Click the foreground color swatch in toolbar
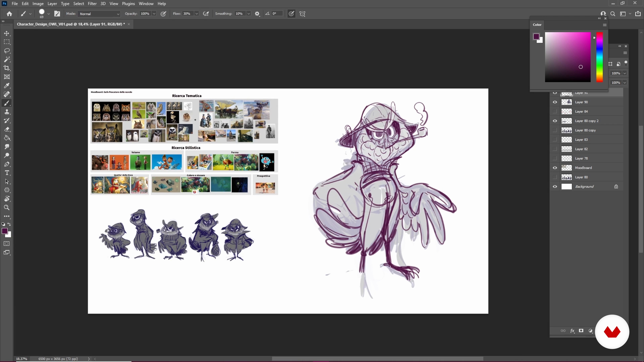 coord(5,231)
